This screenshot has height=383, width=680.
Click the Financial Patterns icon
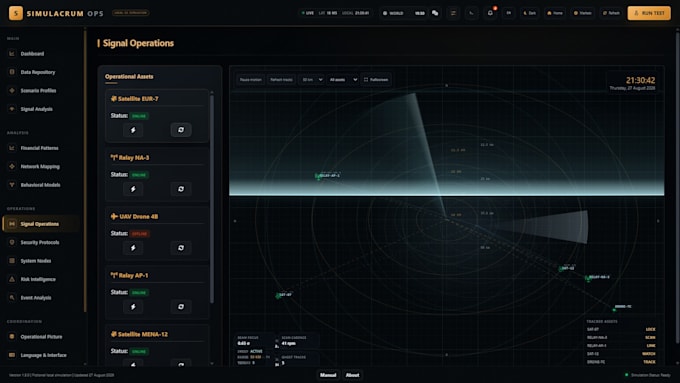[12, 148]
